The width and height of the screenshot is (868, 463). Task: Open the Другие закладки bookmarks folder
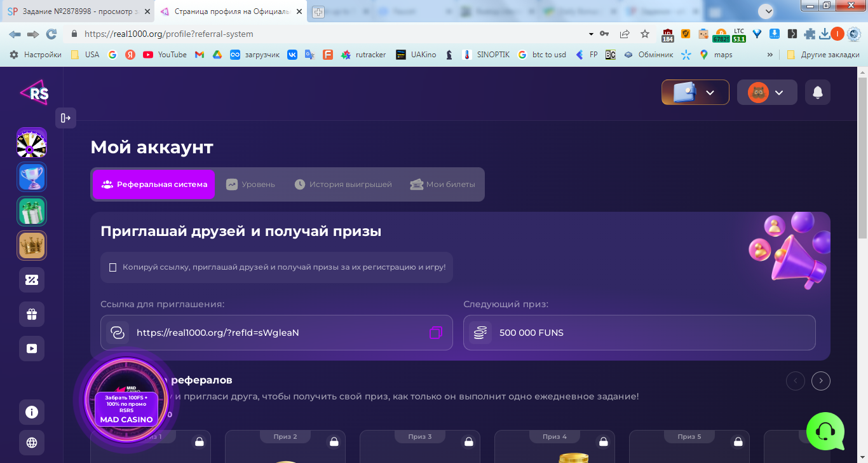[x=823, y=55]
